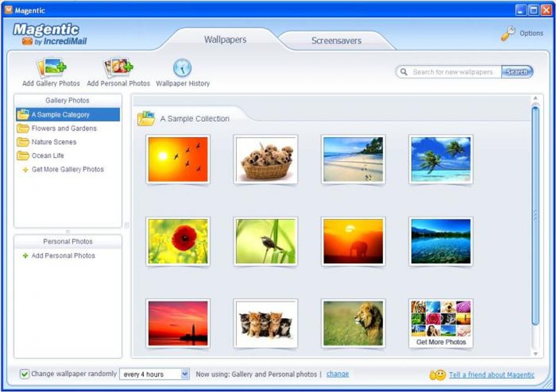Toggle Change wallpaper randomly checkbox
556x392 pixels.
(x=25, y=374)
